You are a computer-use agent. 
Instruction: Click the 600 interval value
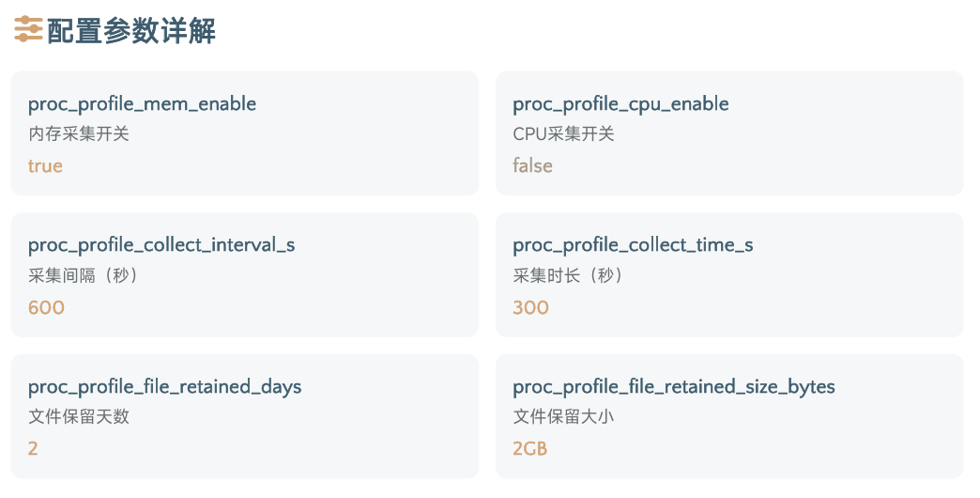pyautogui.click(x=46, y=307)
